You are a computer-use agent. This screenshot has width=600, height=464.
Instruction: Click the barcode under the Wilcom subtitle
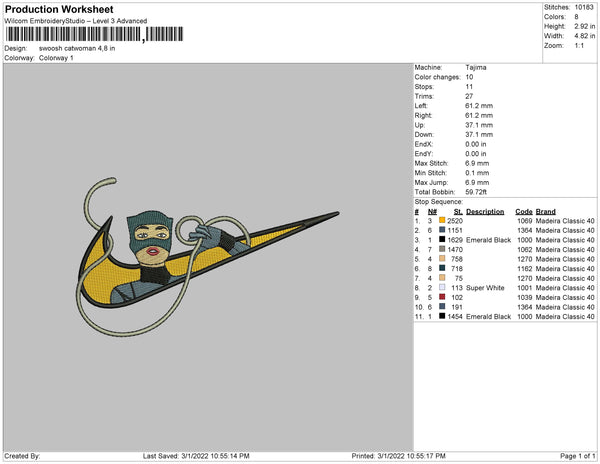94,34
